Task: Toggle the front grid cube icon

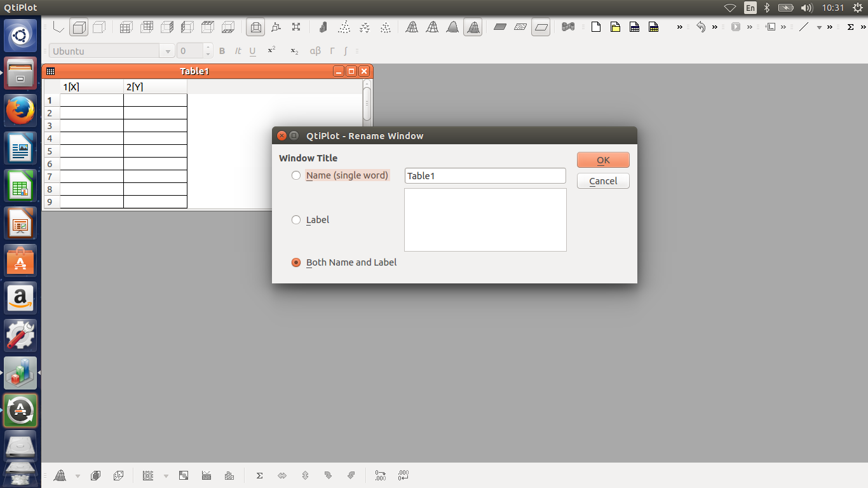Action: point(126,27)
